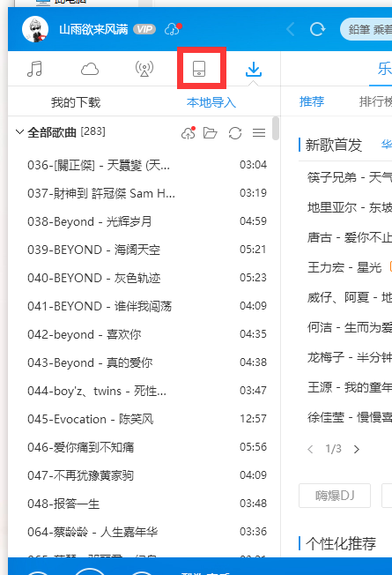The width and height of the screenshot is (392, 575).
Task: Go to previous new-songs page
Action: pyautogui.click(x=311, y=449)
